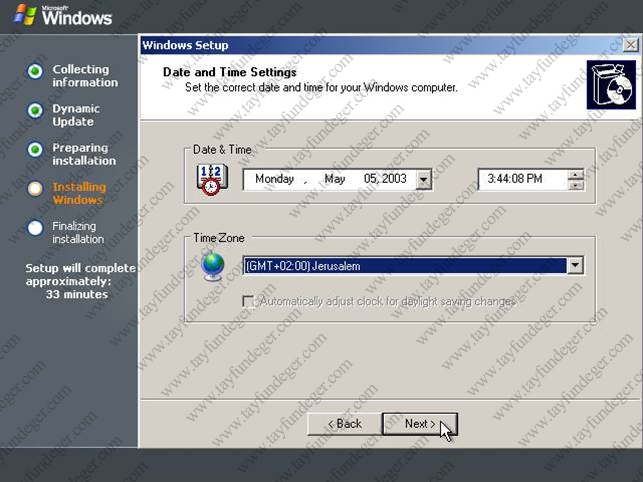This screenshot has width=643, height=482.
Task: Click the year 2003 in date field
Action: click(x=394, y=179)
